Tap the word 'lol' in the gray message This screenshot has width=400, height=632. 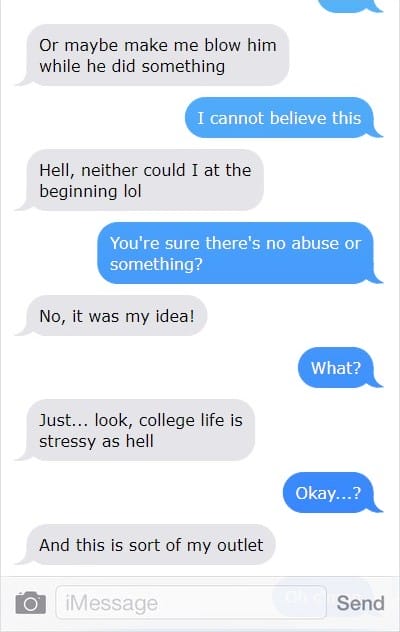[x=132, y=191]
